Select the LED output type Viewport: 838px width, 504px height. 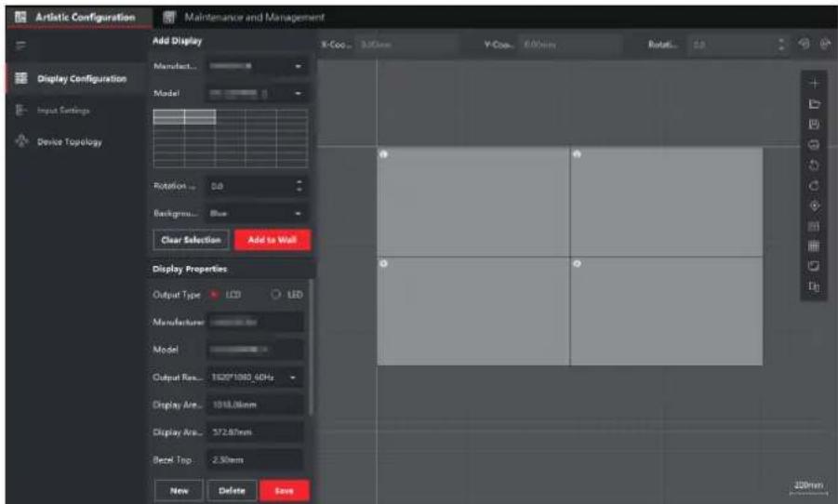[276, 295]
